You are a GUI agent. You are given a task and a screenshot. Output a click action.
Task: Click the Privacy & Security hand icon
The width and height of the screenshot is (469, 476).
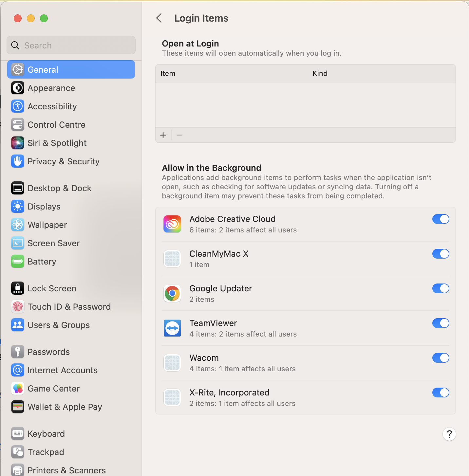tap(18, 161)
